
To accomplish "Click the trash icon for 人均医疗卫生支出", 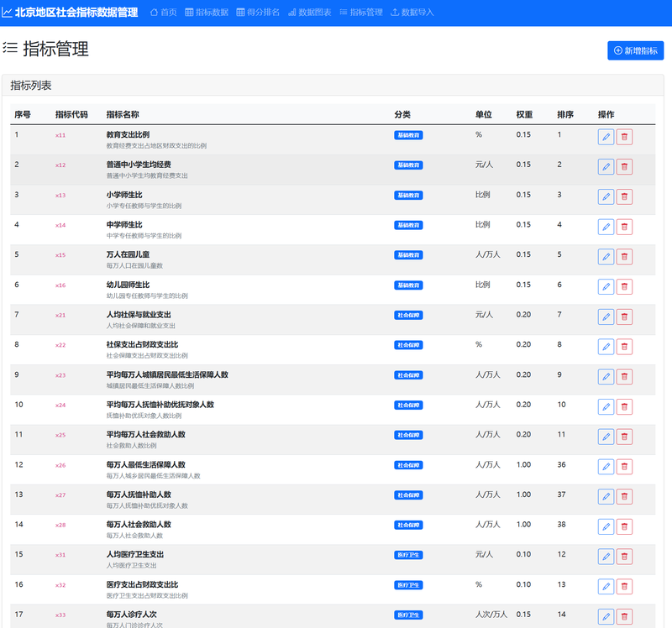I will pos(624,557).
